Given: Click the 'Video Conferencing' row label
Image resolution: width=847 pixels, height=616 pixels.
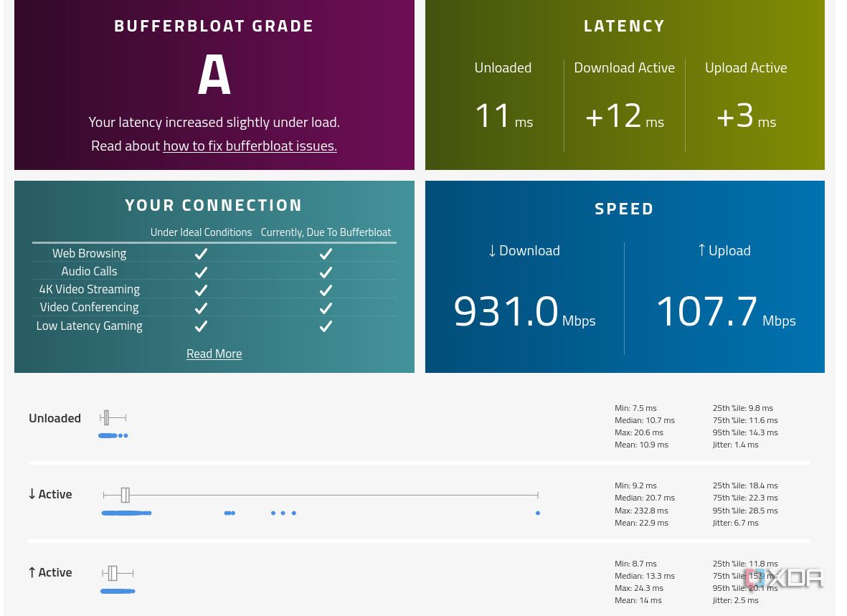Looking at the screenshot, I should point(89,308).
